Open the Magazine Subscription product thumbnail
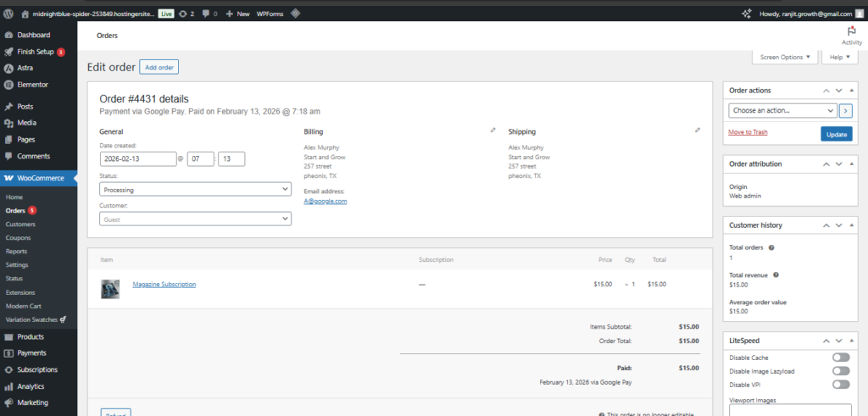Image resolution: width=868 pixels, height=416 pixels. pos(110,289)
